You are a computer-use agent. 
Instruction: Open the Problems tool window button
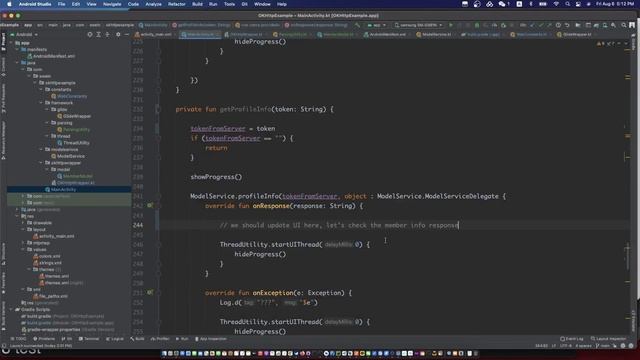pos(44,339)
